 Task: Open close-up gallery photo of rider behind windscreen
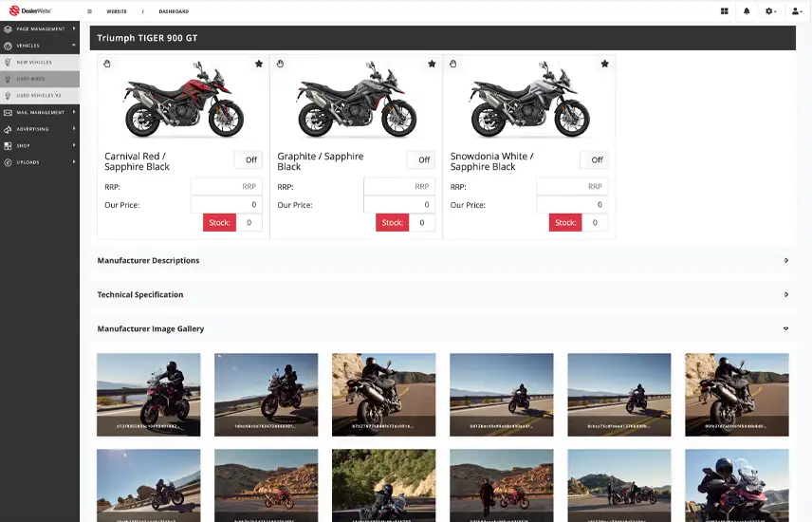737,486
